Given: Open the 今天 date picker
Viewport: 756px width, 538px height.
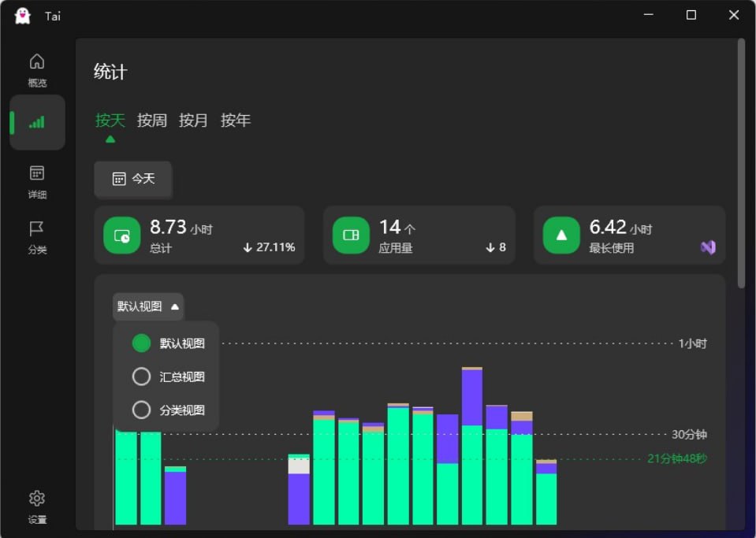Looking at the screenshot, I should click(x=133, y=179).
